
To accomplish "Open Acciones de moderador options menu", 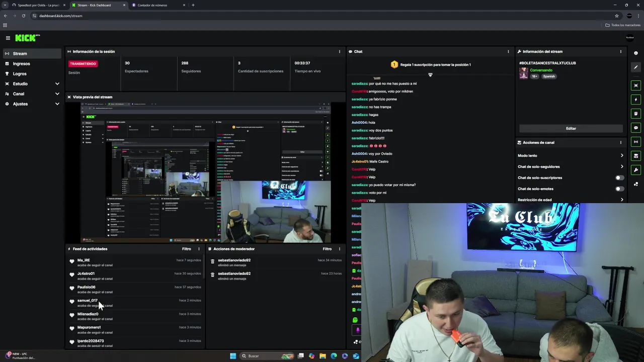I will (x=339, y=249).
